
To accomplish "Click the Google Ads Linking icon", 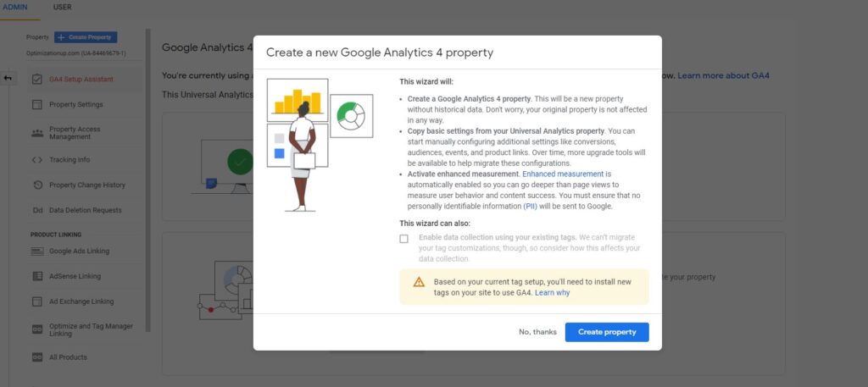I will [37, 251].
